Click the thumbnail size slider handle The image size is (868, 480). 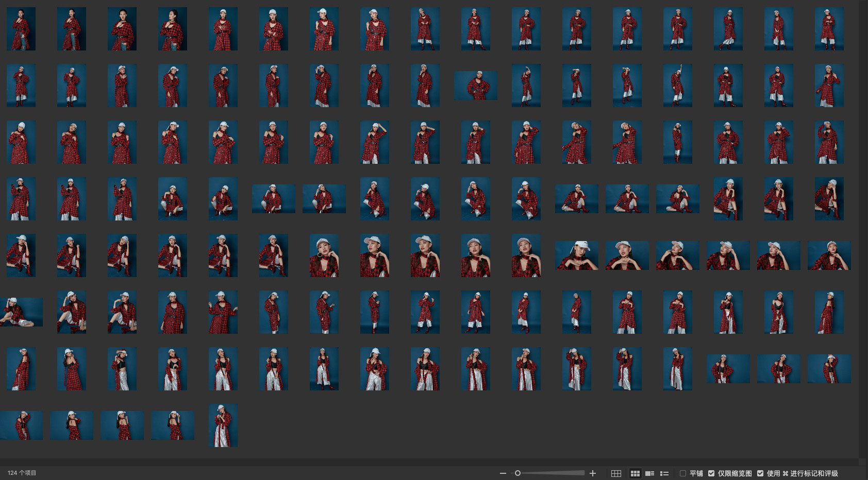pyautogui.click(x=518, y=473)
